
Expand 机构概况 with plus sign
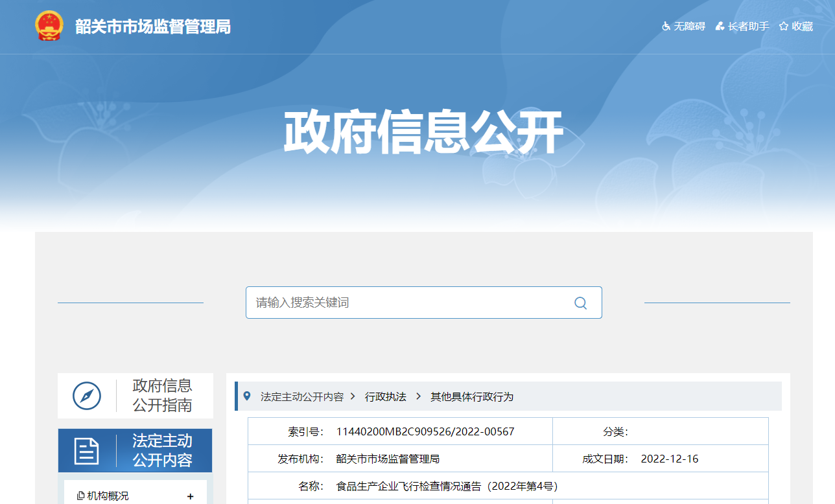[x=190, y=496]
